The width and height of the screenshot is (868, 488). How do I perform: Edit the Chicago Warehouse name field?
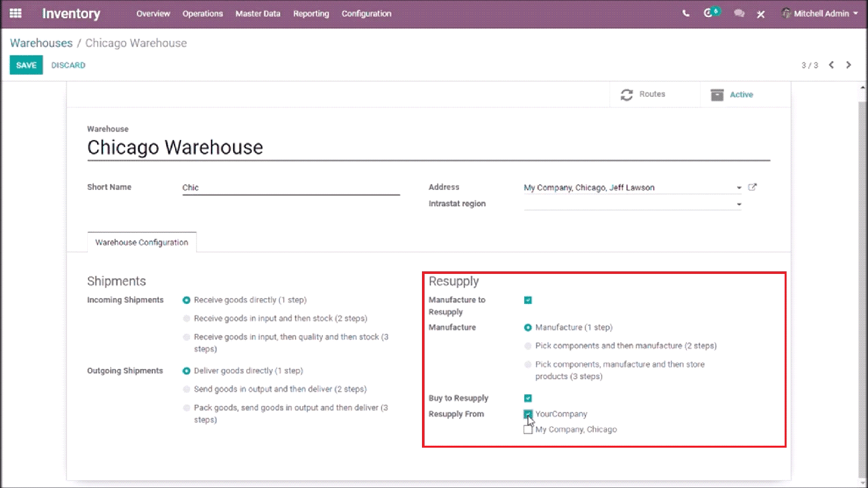point(428,148)
